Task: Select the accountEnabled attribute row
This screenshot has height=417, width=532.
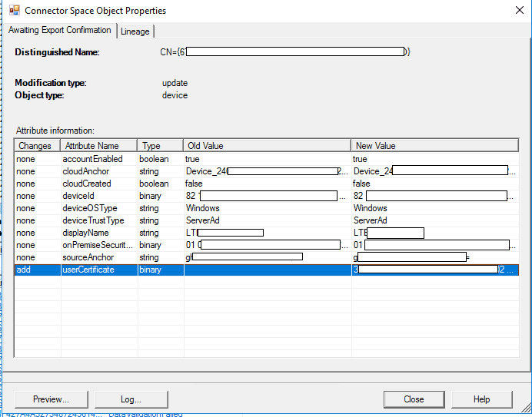Action: 267,159
